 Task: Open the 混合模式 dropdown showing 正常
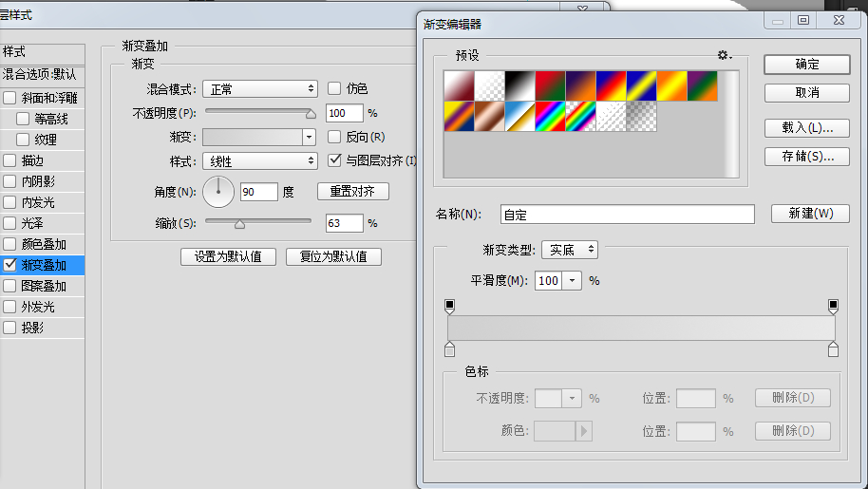point(259,89)
